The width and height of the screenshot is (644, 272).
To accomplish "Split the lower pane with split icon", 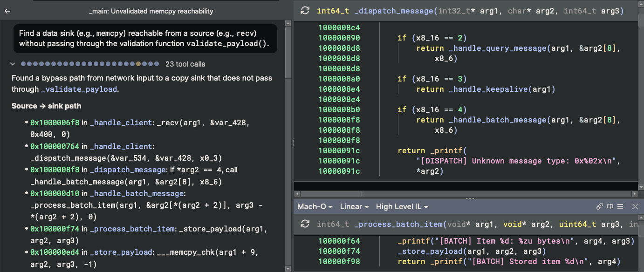I will 610,206.
